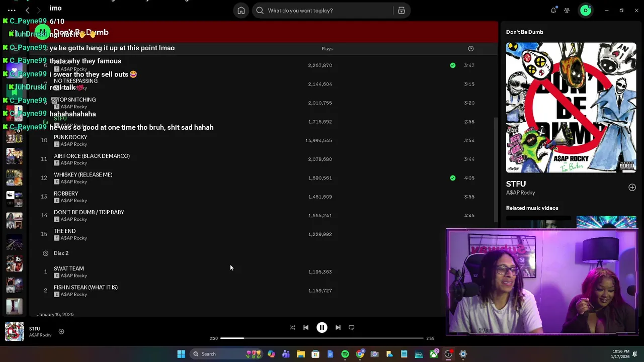The width and height of the screenshot is (644, 362).
Task: Open Don't Be Dumb title in right panel
Action: [525, 32]
